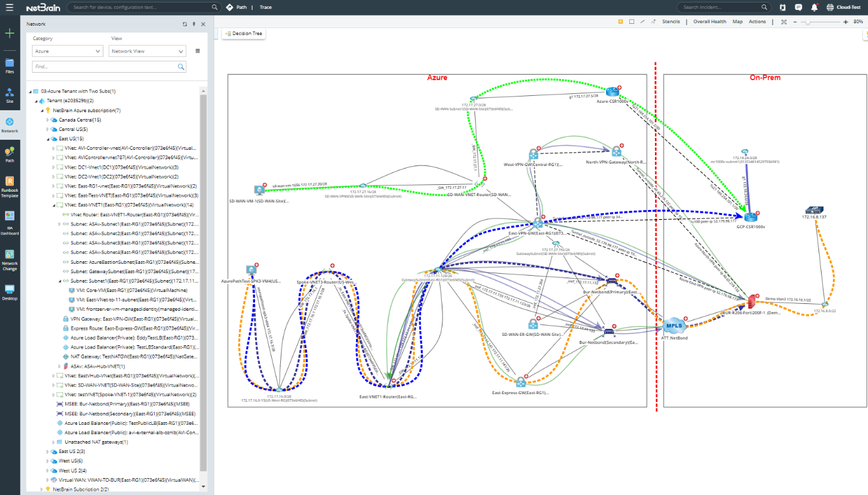The height and width of the screenshot is (495, 868).
Task: Click the Stencils button
Action: pyautogui.click(x=671, y=21)
